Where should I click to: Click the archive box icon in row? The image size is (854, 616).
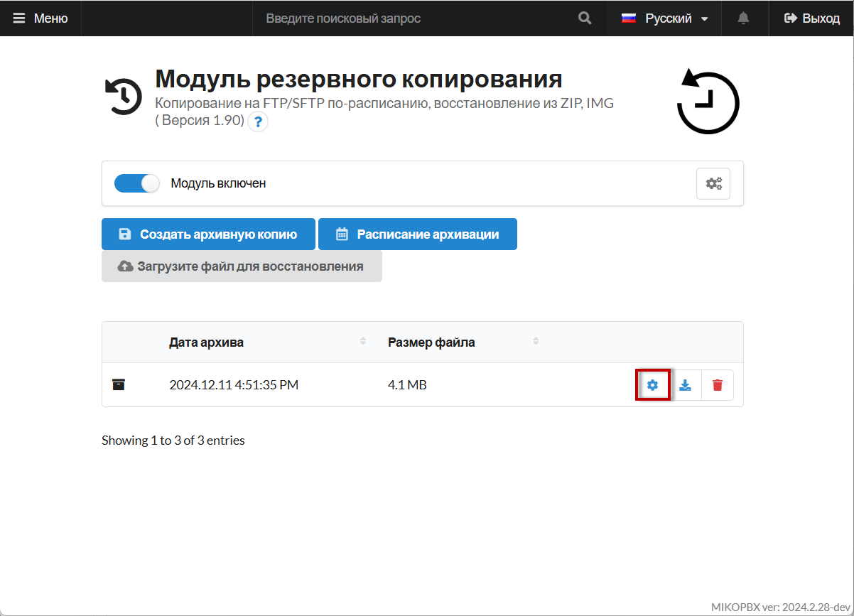(119, 385)
